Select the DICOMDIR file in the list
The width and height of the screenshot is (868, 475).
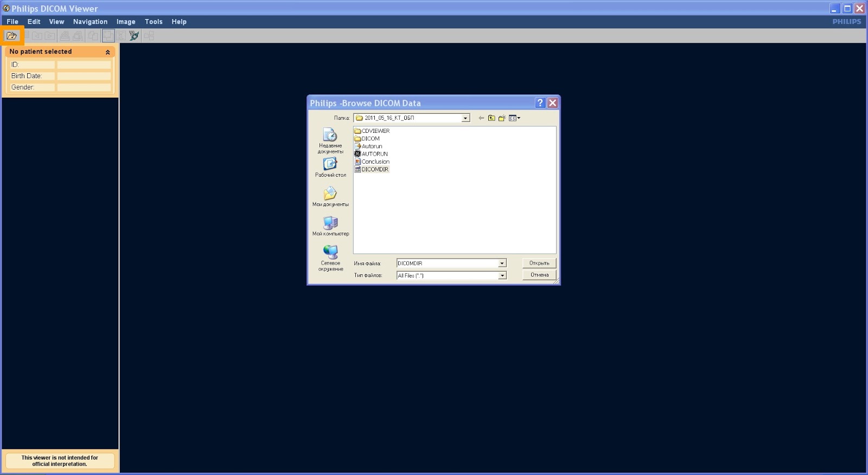click(x=372, y=169)
